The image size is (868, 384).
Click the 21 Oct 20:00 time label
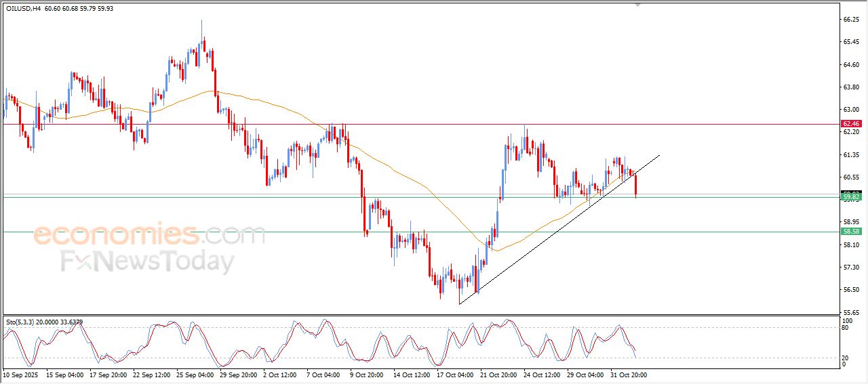498,375
